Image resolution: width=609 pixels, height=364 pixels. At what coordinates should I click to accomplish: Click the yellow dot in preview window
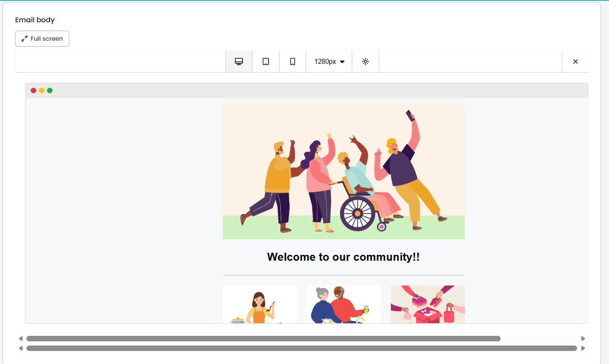tap(42, 90)
